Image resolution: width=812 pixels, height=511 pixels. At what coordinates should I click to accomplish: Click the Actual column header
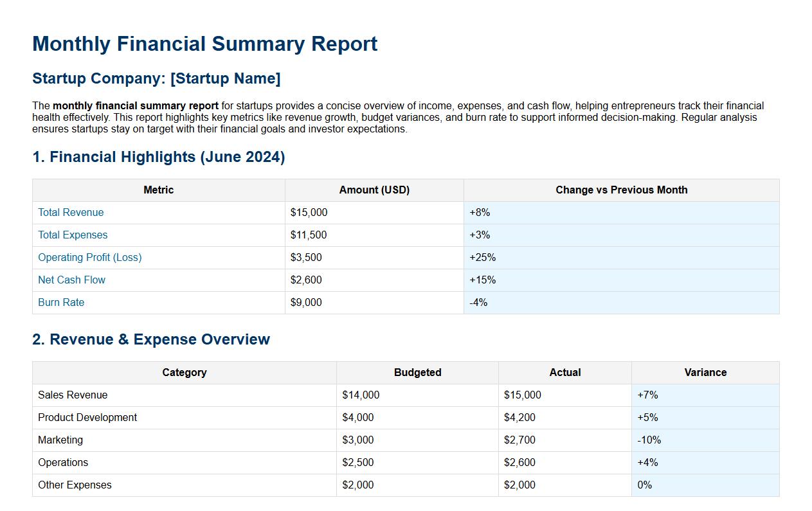[564, 372]
